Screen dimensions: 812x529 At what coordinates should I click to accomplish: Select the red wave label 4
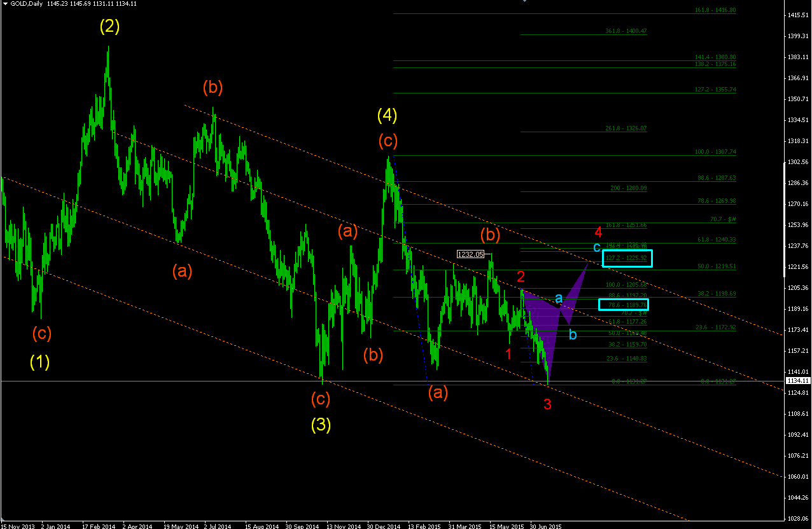[x=598, y=232]
